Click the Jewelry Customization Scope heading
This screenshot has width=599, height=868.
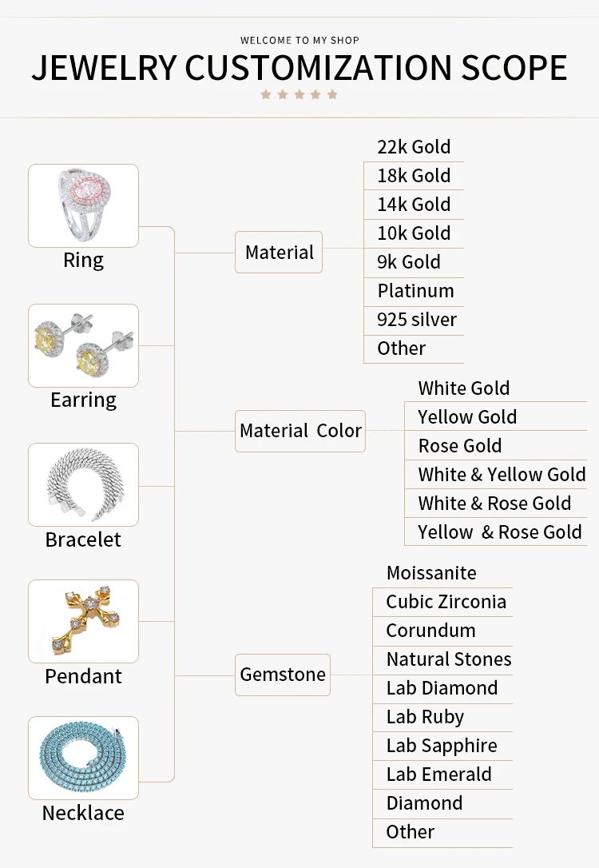click(x=299, y=68)
